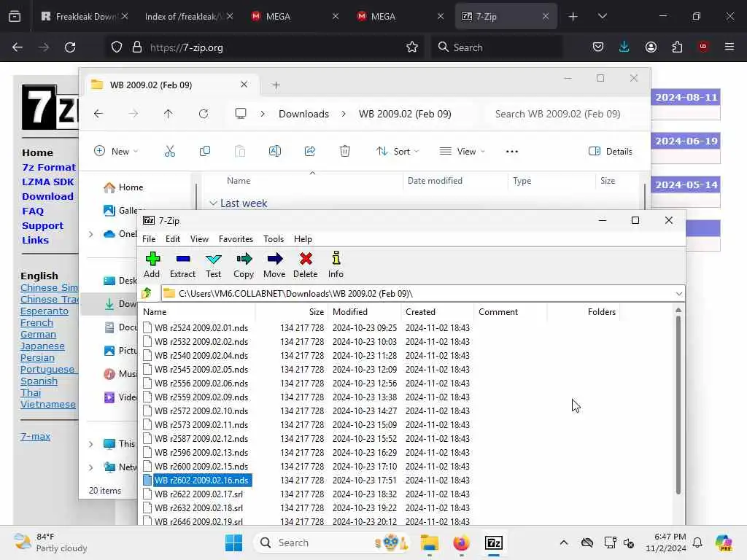Click Search WB 2009.02 field in Explorer
This screenshot has height=560, width=747.
click(x=562, y=114)
